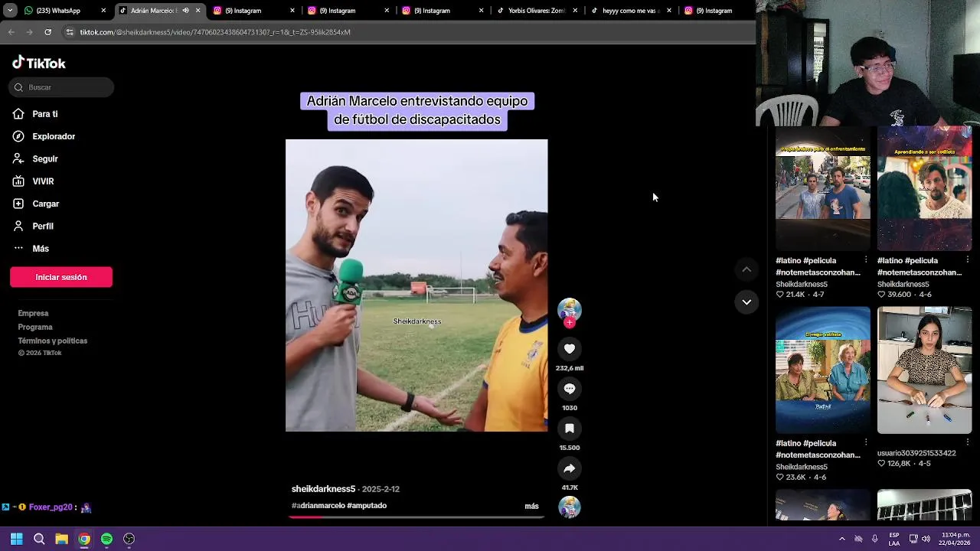980x551 pixels.
Task: Like the video with heart icon
Action: click(x=569, y=349)
